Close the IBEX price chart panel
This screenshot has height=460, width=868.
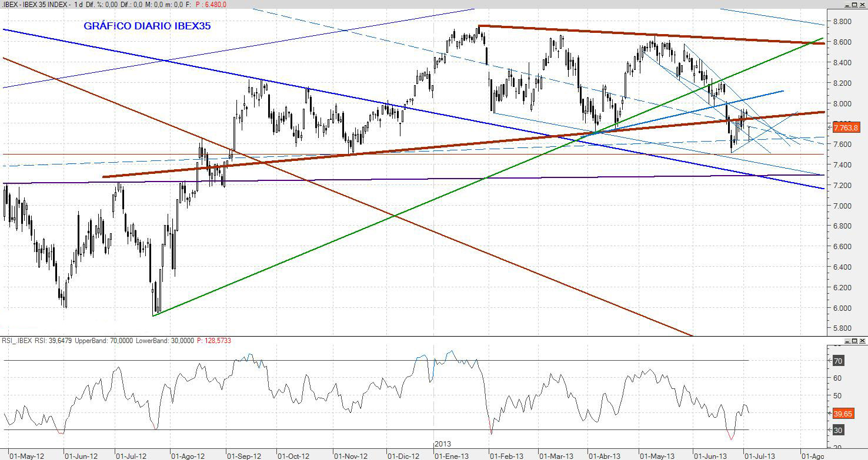pos(863,5)
